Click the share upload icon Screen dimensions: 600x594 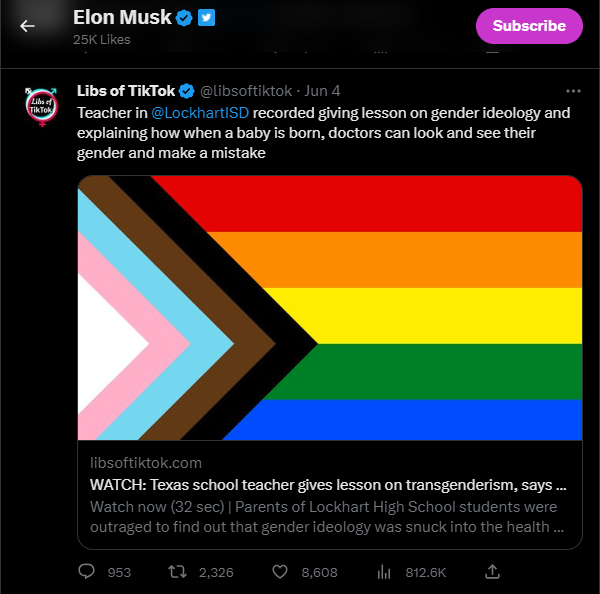click(492, 572)
